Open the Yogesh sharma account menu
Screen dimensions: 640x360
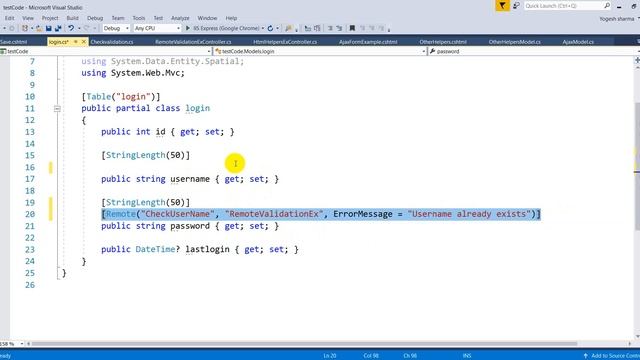coord(619,19)
